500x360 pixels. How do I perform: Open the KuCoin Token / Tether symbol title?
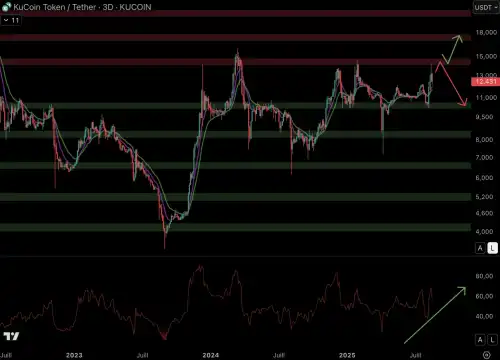click(x=82, y=7)
